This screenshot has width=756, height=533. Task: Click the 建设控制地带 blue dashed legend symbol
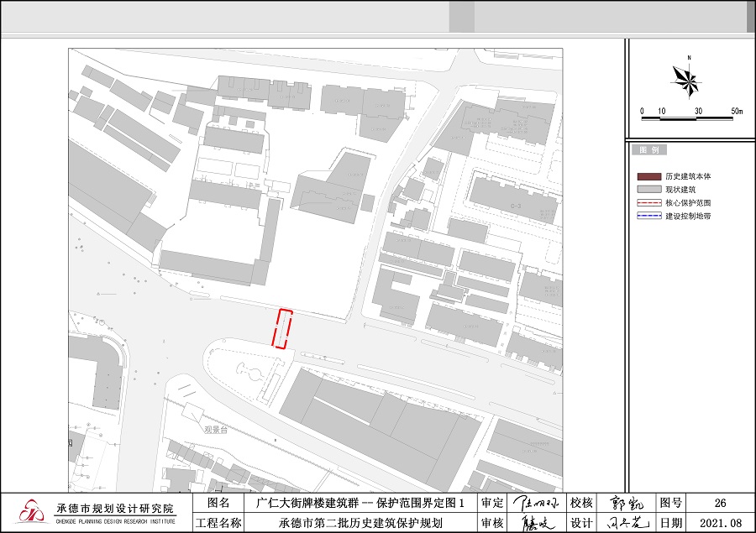pos(649,217)
